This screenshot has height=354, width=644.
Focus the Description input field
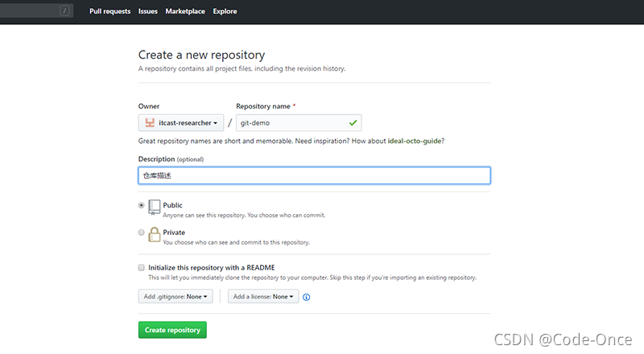tap(314, 175)
